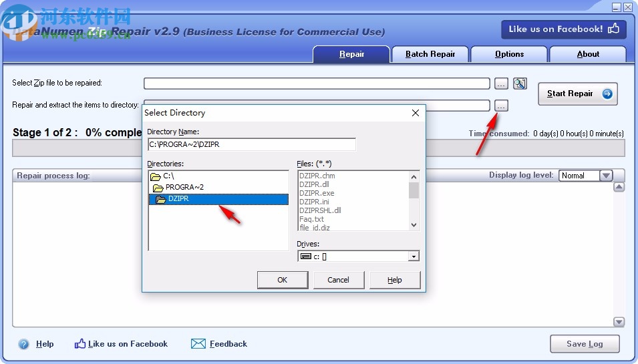Minimize the DataNumen window
The height and width of the screenshot is (364, 638).
coord(617,7)
